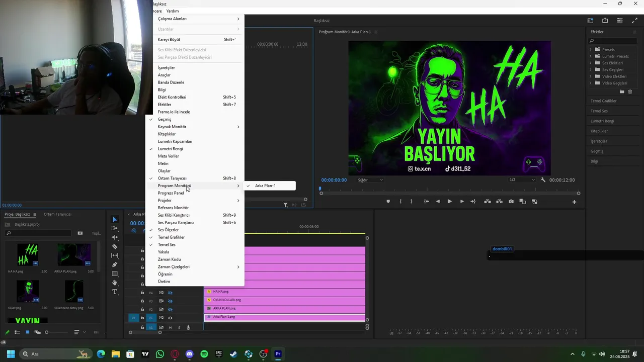Open the Sığdır zoom level dropdown
The height and width of the screenshot is (362, 644).
coord(370,180)
